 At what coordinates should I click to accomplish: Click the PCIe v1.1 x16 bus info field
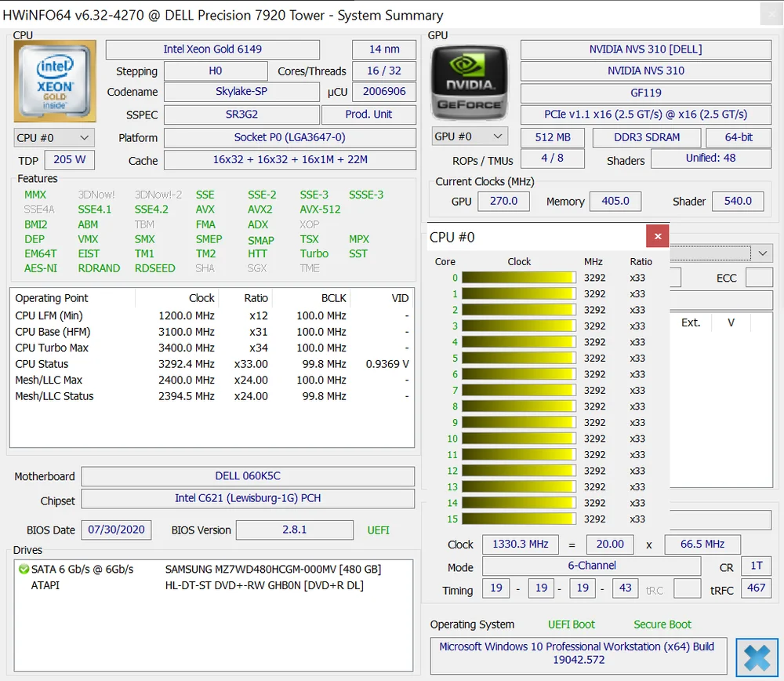[x=645, y=114]
